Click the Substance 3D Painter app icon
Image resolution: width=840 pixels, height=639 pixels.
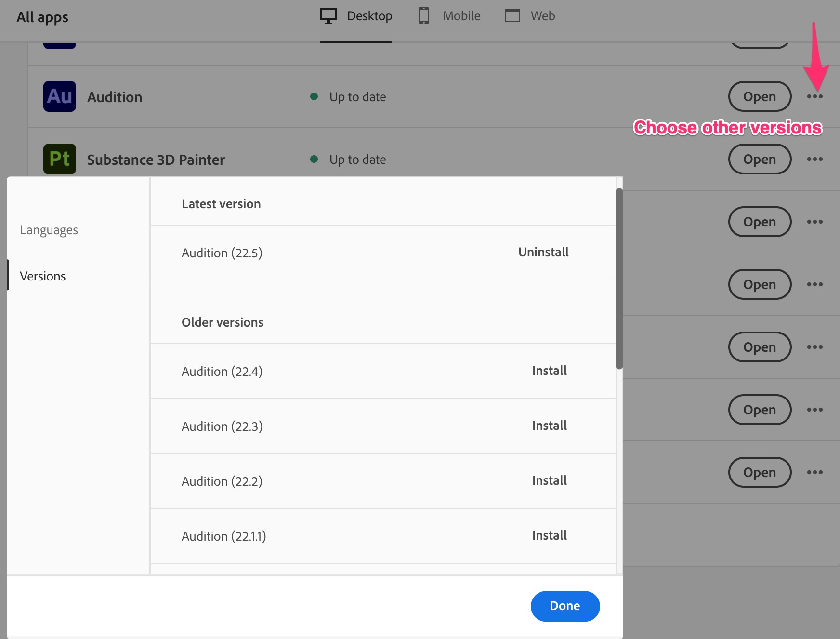point(59,159)
